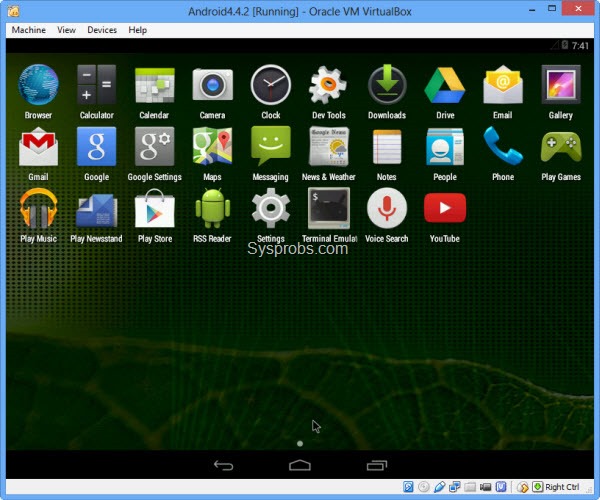Open the Help menu
600x500 pixels.
137,30
